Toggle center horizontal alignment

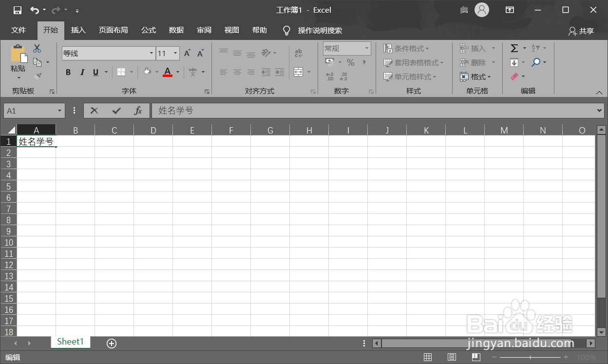tap(237, 72)
